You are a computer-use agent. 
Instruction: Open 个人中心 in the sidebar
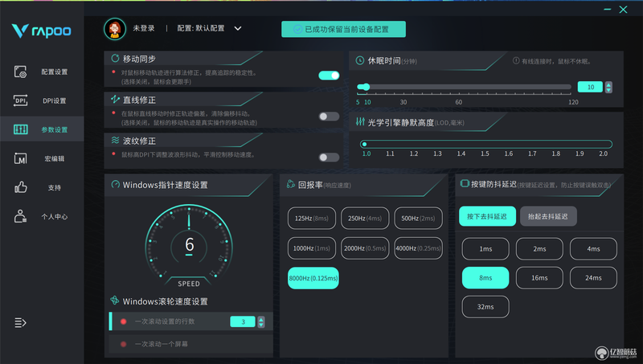pyautogui.click(x=55, y=216)
